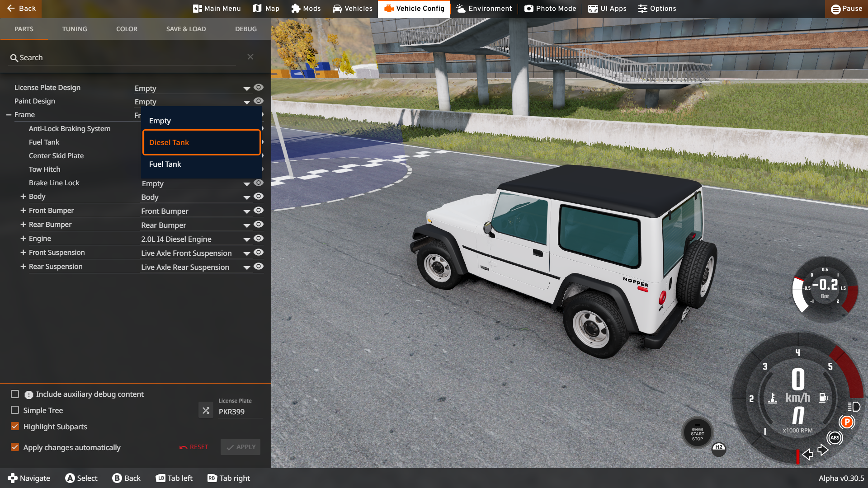Open the License Plate Design dropdown
The image size is (868, 488).
[193, 88]
